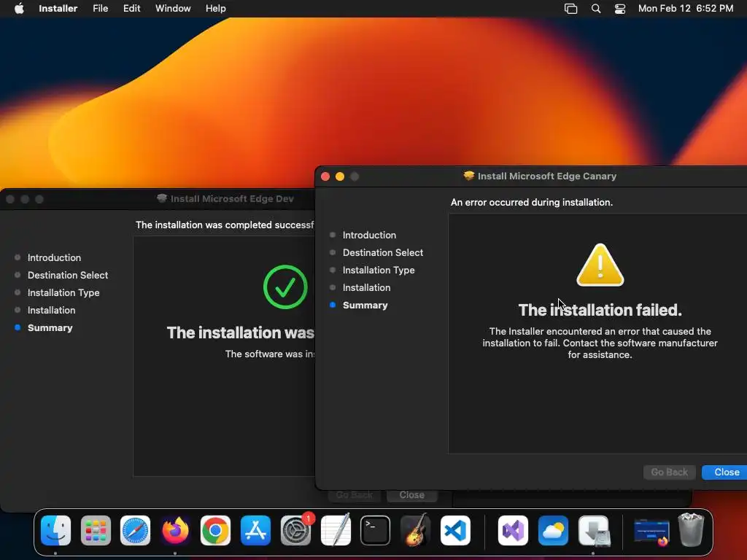
Task: Open TextEdit from the Dock
Action: 336,531
